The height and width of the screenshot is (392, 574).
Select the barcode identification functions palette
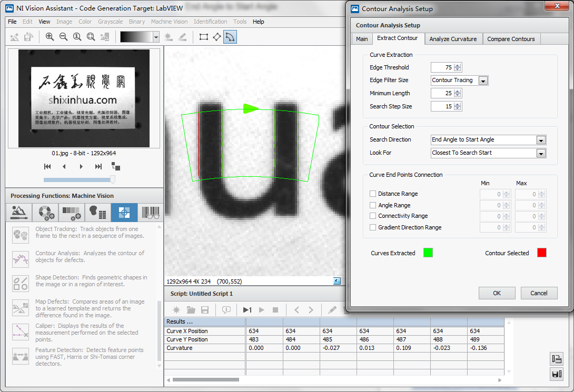151,213
